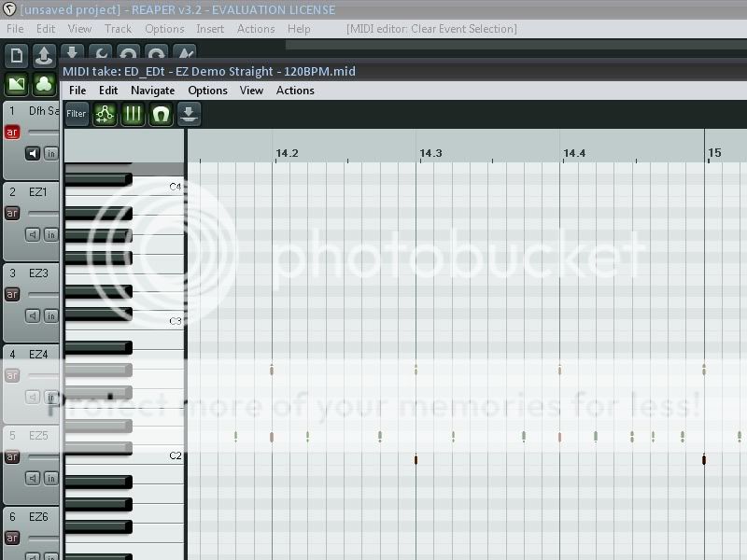Screen dimensions: 747x560
Task: Click the three vertical bars grid icon
Action: (134, 114)
